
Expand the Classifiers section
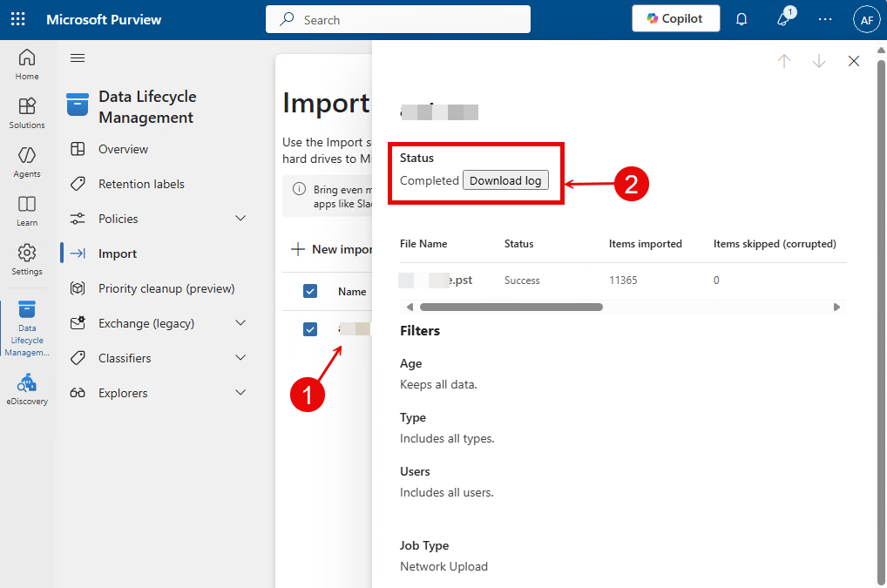coord(240,358)
